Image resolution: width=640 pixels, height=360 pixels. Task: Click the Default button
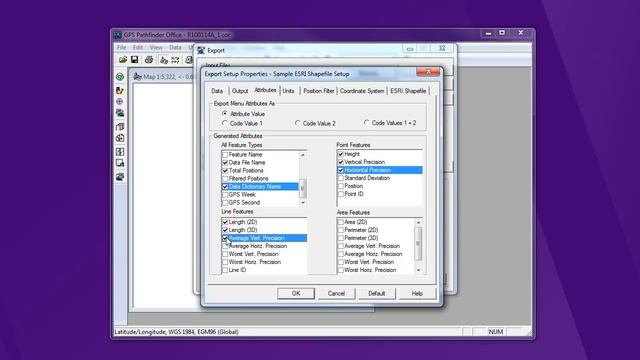point(376,293)
